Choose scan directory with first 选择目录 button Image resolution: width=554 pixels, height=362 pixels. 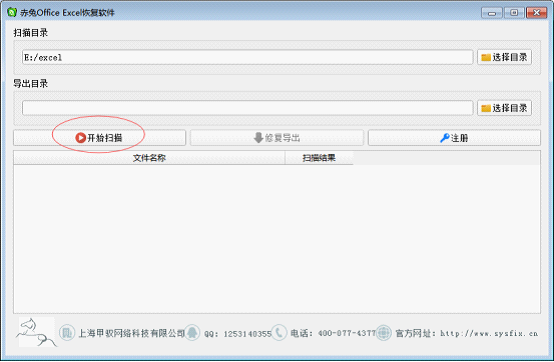click(504, 57)
